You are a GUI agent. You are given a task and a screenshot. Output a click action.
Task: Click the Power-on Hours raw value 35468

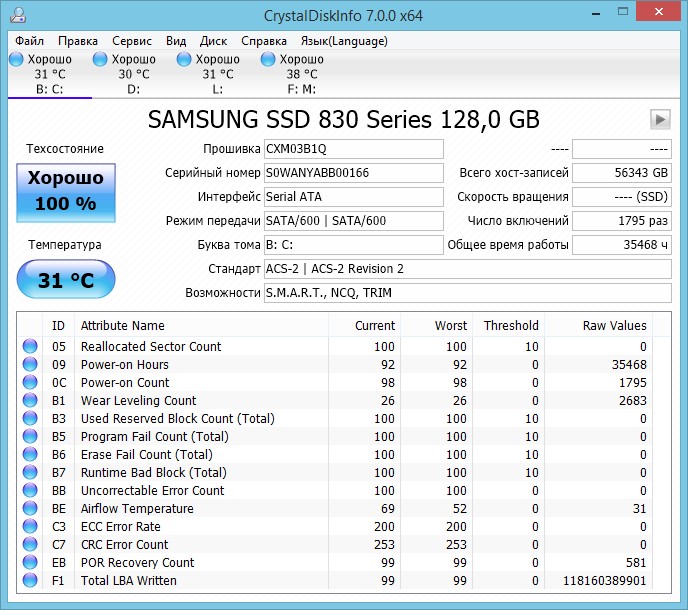click(x=629, y=365)
